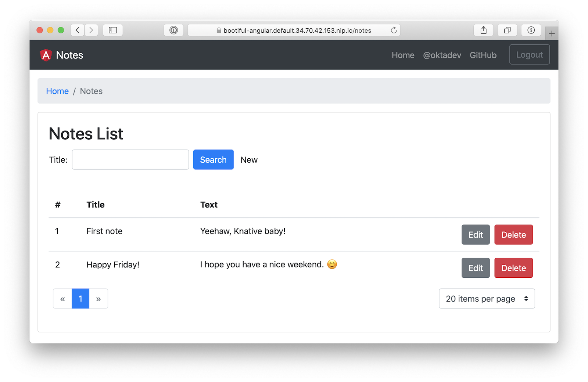Open the Home nav menu item
Image resolution: width=588 pixels, height=382 pixels.
[403, 55]
